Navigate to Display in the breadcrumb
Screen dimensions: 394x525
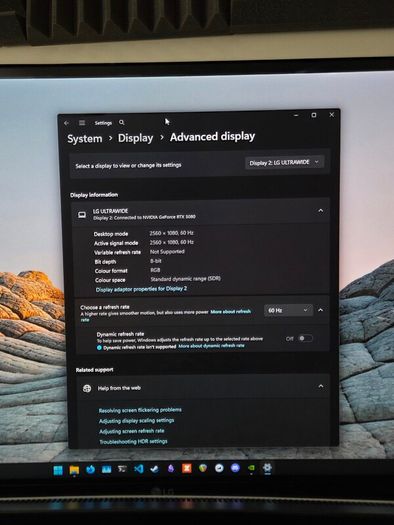click(135, 138)
